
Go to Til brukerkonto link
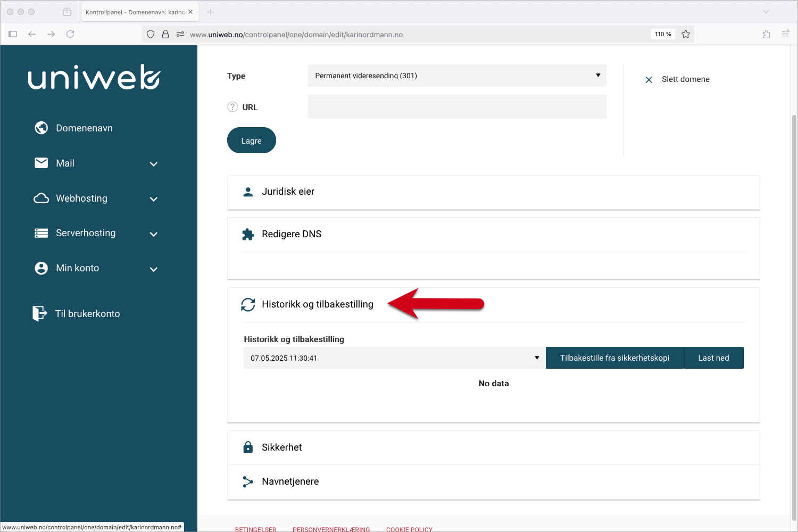[88, 314]
